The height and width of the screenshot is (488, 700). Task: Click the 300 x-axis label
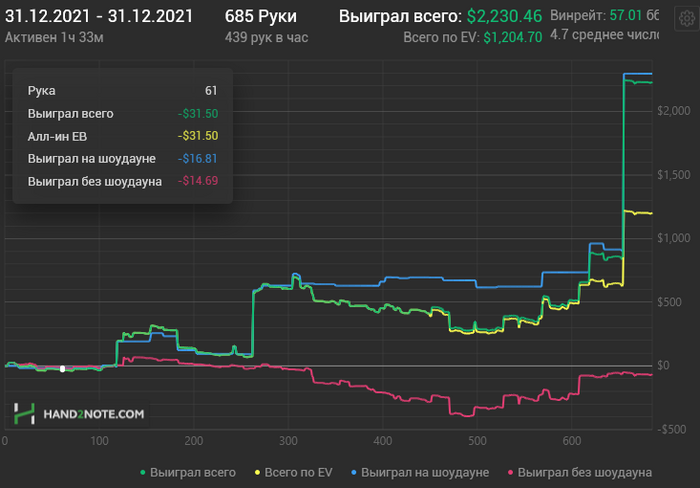click(288, 441)
